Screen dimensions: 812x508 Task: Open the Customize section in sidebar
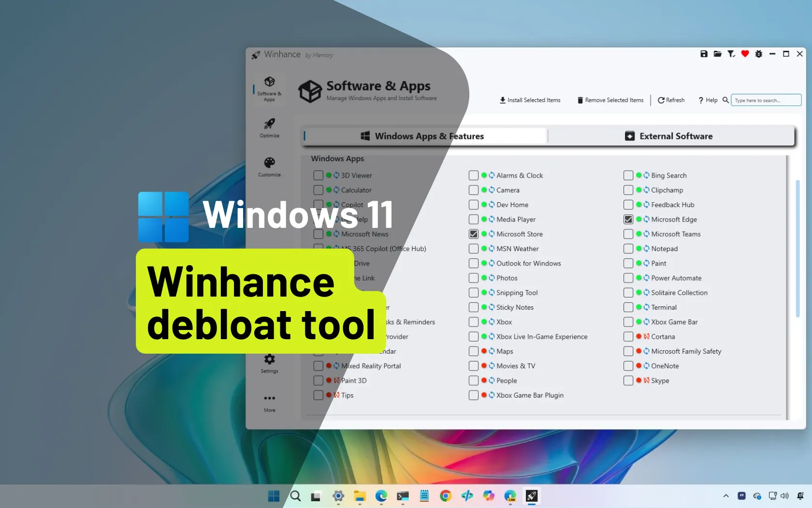[269, 167]
